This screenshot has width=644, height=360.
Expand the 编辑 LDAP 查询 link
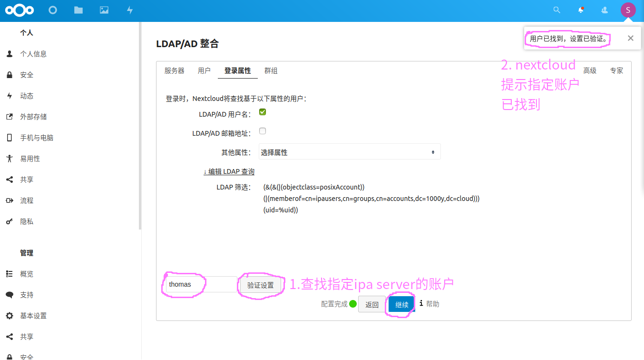229,171
